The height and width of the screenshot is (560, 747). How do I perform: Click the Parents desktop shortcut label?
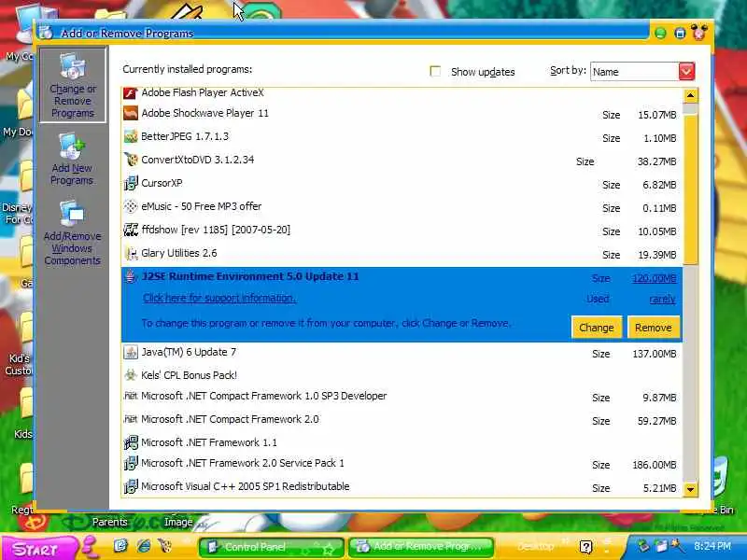(x=109, y=522)
